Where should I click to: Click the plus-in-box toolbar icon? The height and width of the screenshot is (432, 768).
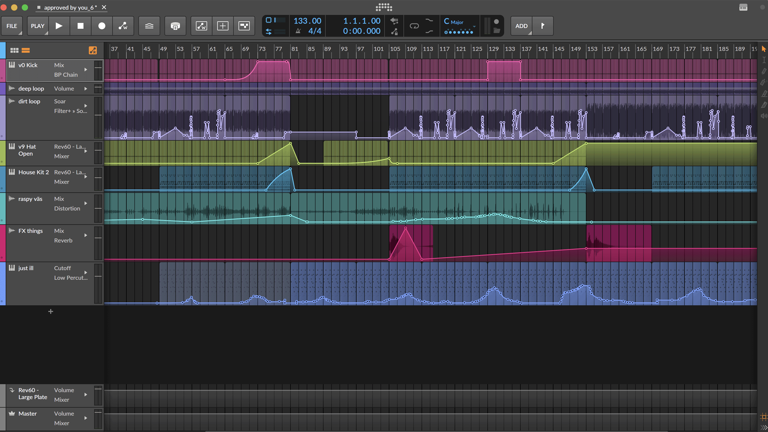(223, 26)
